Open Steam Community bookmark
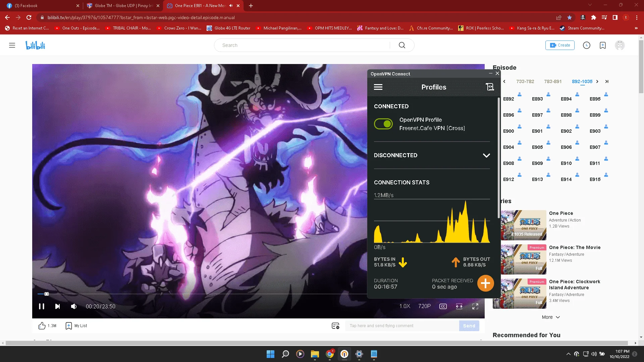 pyautogui.click(x=582, y=28)
